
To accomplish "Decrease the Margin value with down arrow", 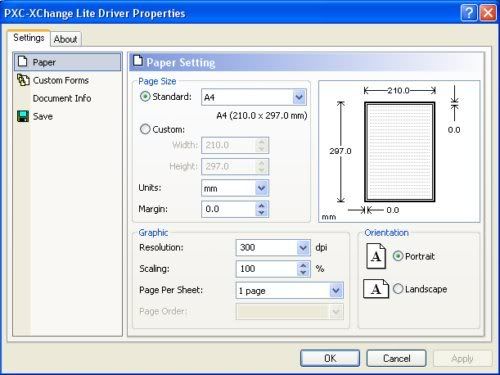I will [261, 213].
